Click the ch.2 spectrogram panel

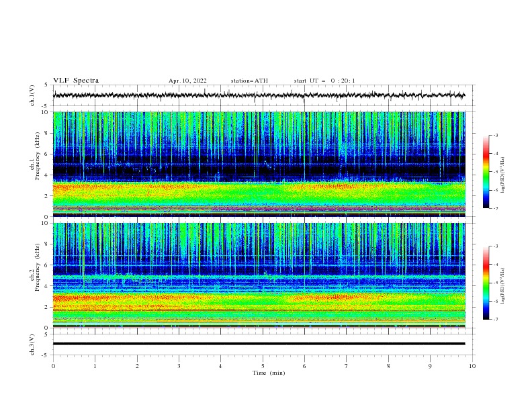pyautogui.click(x=259, y=275)
